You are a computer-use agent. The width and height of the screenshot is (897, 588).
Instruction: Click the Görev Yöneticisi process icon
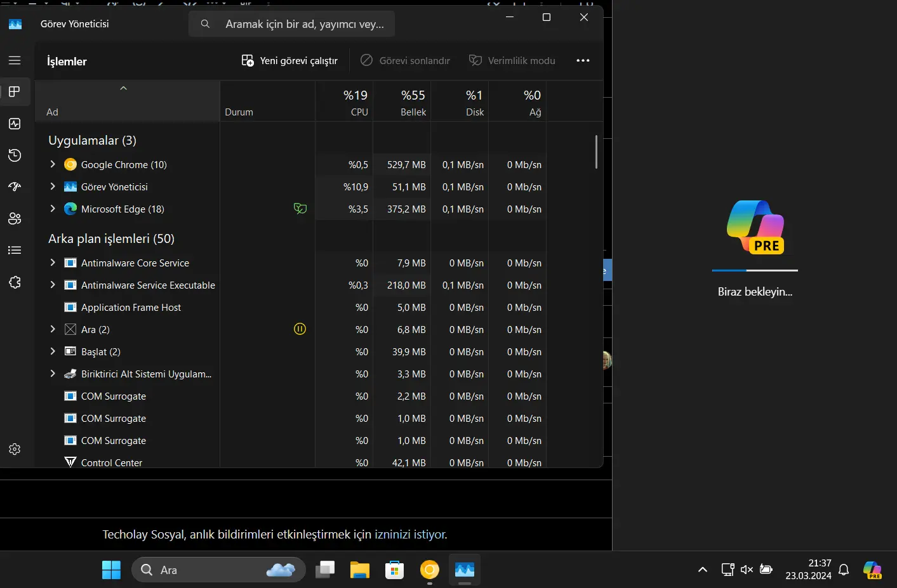click(70, 186)
